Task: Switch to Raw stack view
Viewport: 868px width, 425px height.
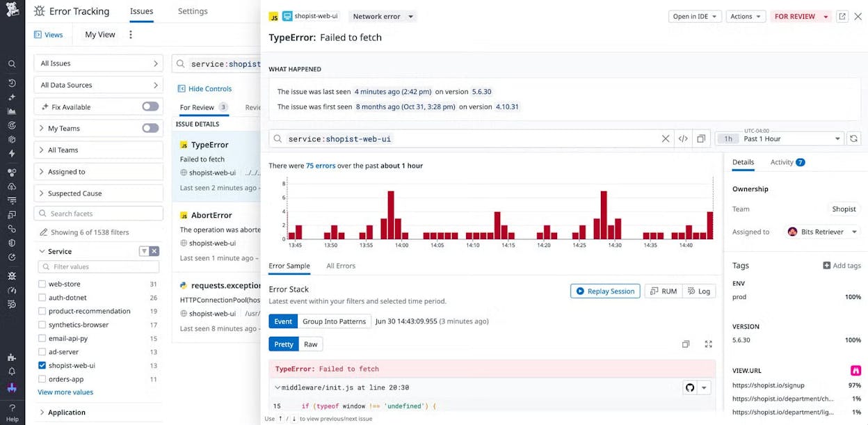Action: pos(311,344)
